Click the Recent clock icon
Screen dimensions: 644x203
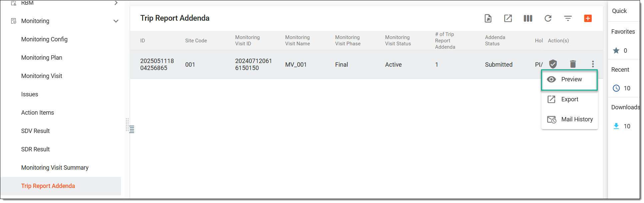pos(616,88)
